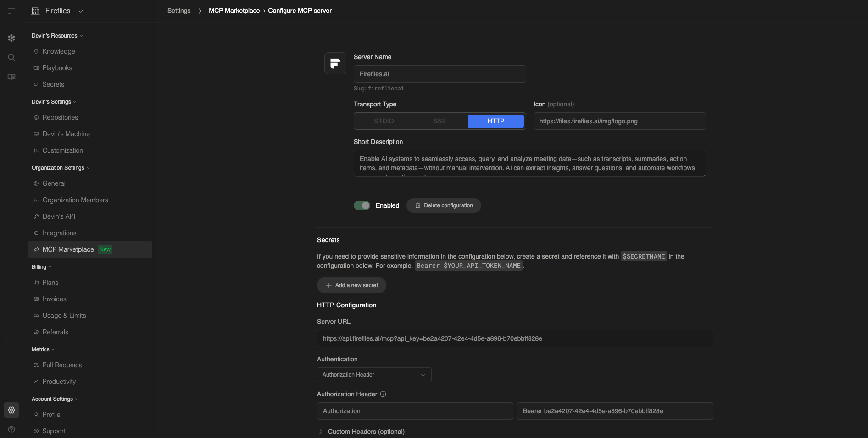Image resolution: width=868 pixels, height=438 pixels.
Task: Open MCP Marketplace in the sidebar
Action: click(x=68, y=249)
